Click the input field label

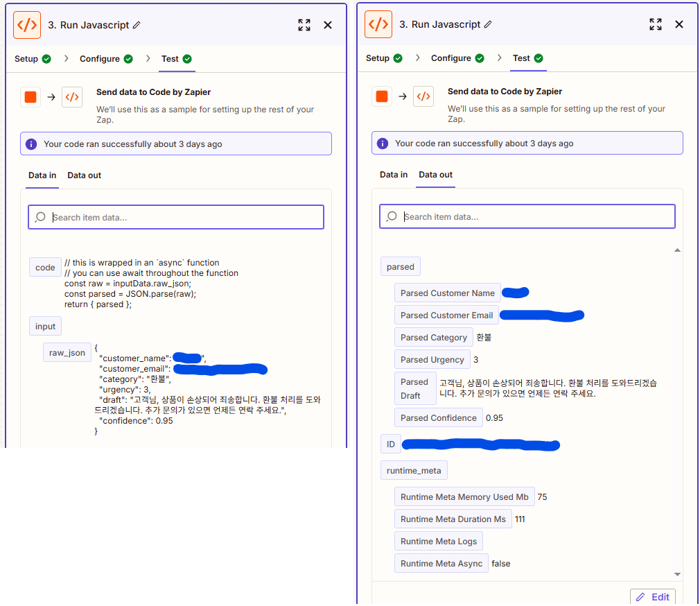[x=45, y=326]
